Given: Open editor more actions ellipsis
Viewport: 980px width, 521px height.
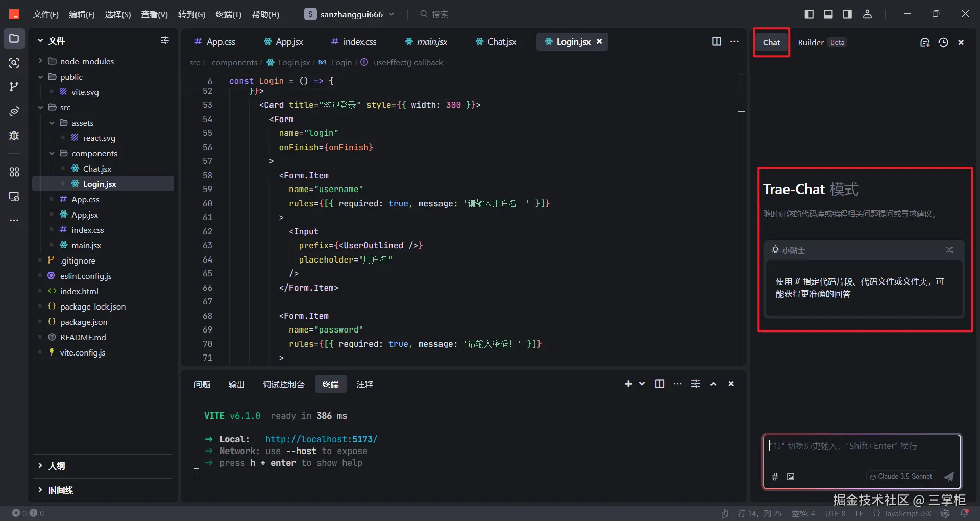Looking at the screenshot, I should point(734,41).
